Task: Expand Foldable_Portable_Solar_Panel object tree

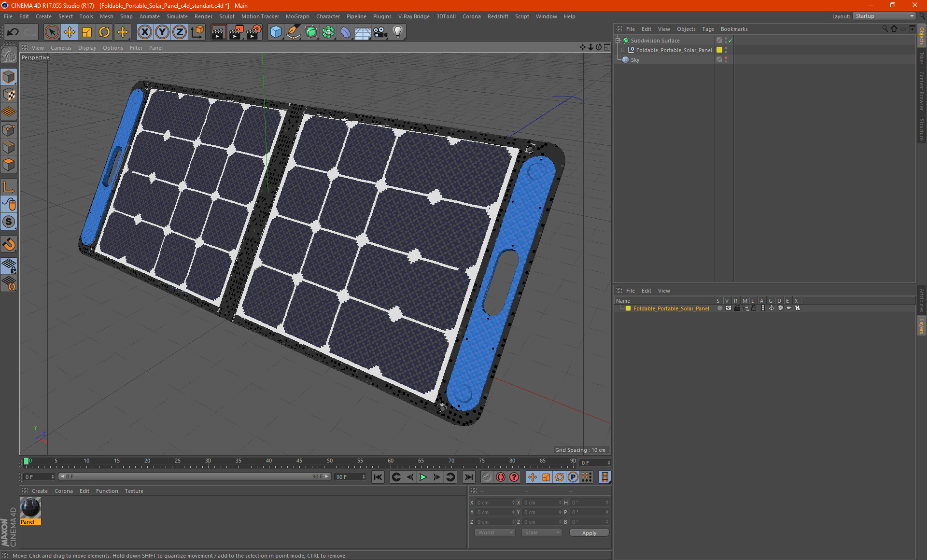Action: 623,50
